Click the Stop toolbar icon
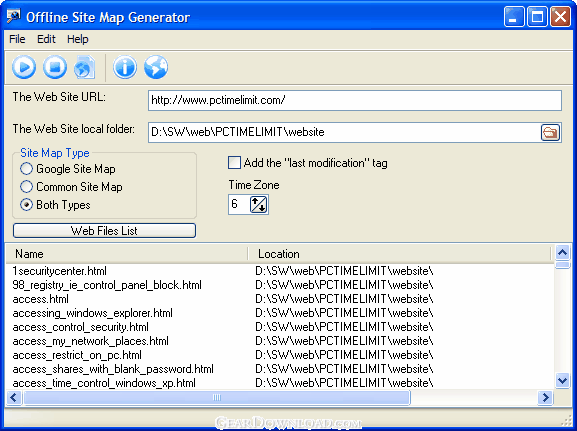 click(x=55, y=67)
